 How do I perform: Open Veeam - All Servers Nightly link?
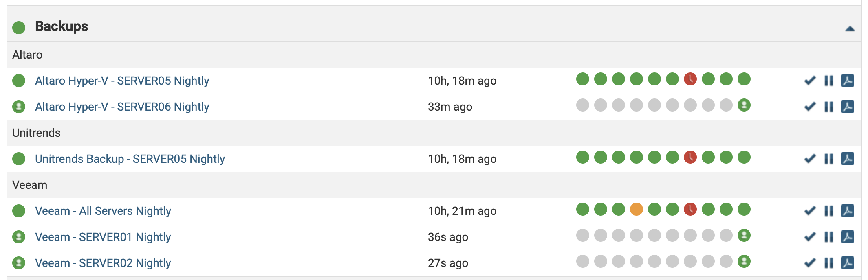point(103,211)
